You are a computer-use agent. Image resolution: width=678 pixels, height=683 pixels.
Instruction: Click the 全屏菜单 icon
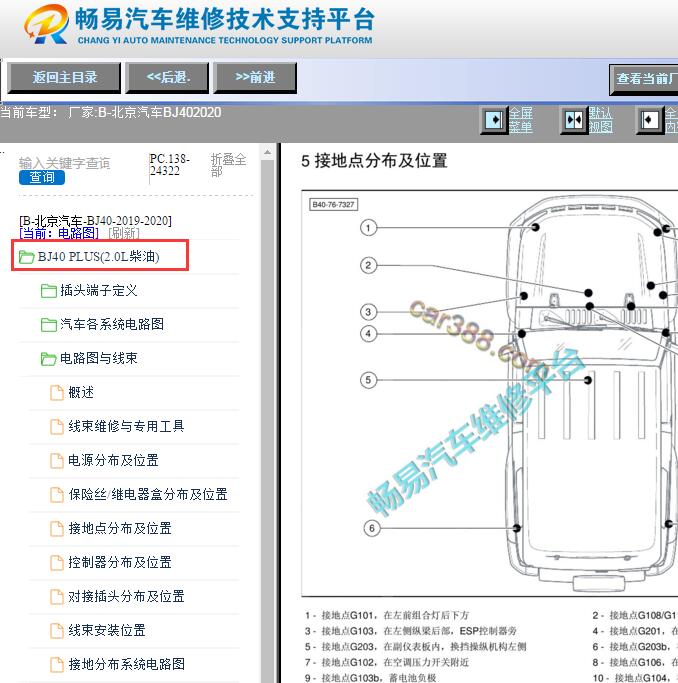click(x=494, y=120)
